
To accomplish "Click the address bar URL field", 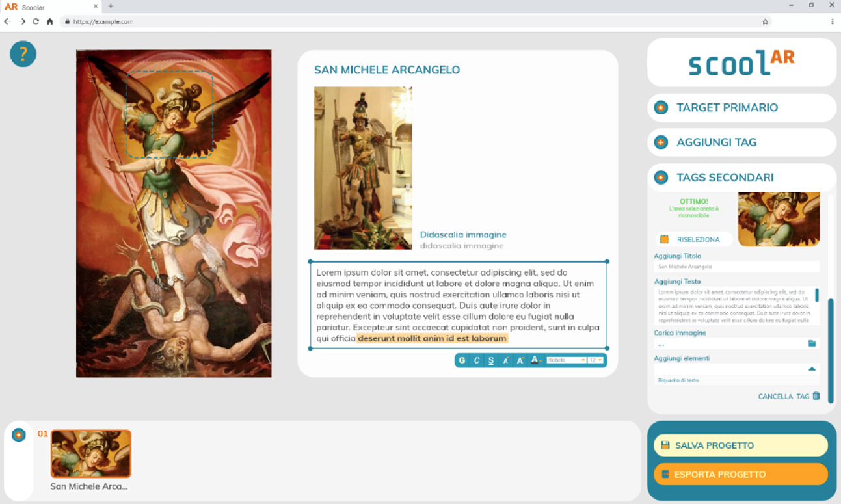I will click(416, 21).
